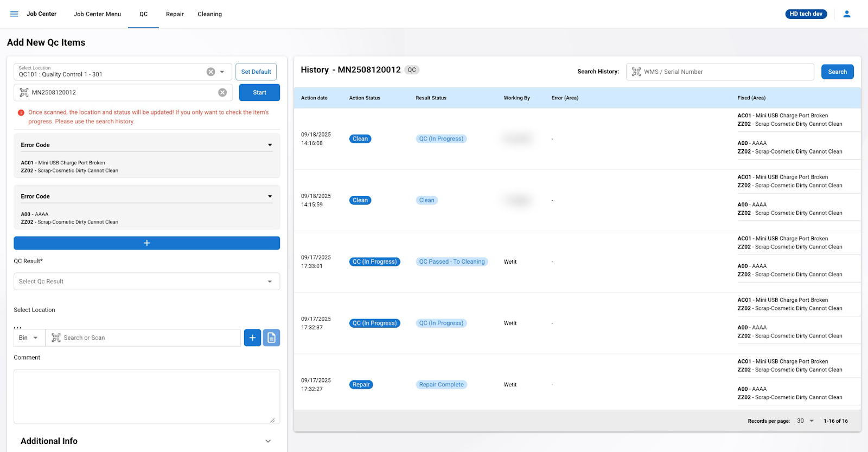Clear the selected location field

click(210, 72)
